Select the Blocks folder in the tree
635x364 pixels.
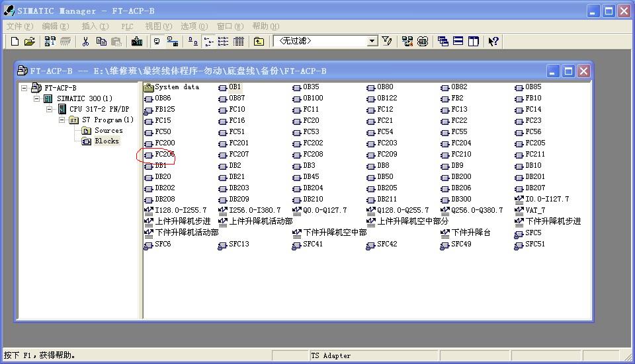(x=107, y=141)
